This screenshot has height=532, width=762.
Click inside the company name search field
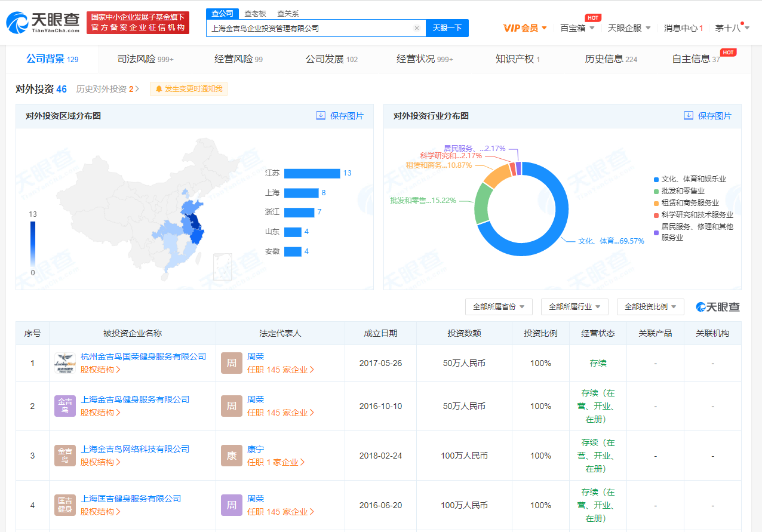[x=311, y=28]
